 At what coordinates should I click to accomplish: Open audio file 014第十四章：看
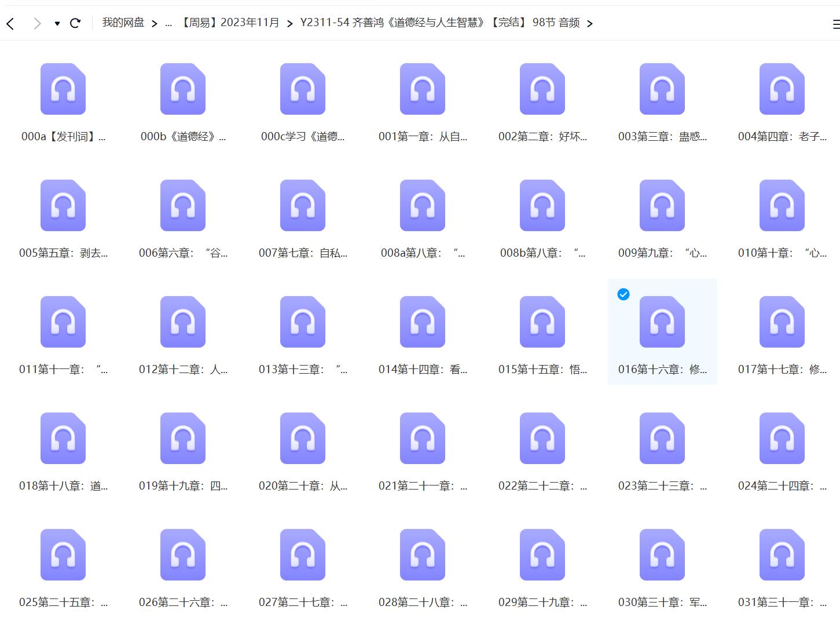(x=422, y=322)
